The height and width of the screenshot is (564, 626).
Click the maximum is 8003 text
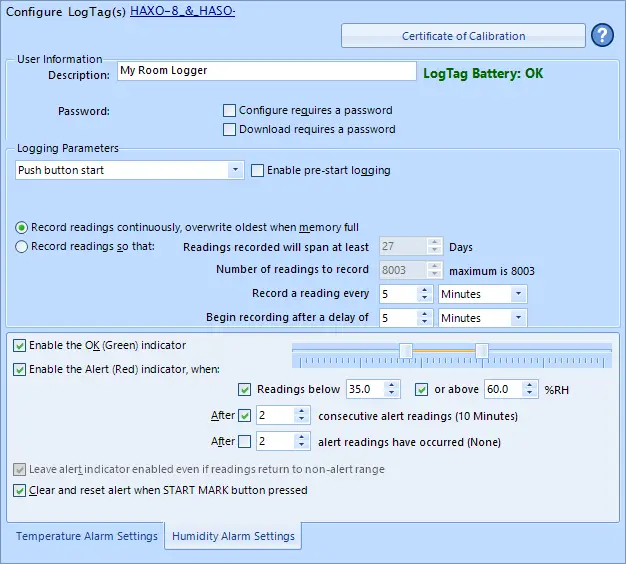click(492, 271)
